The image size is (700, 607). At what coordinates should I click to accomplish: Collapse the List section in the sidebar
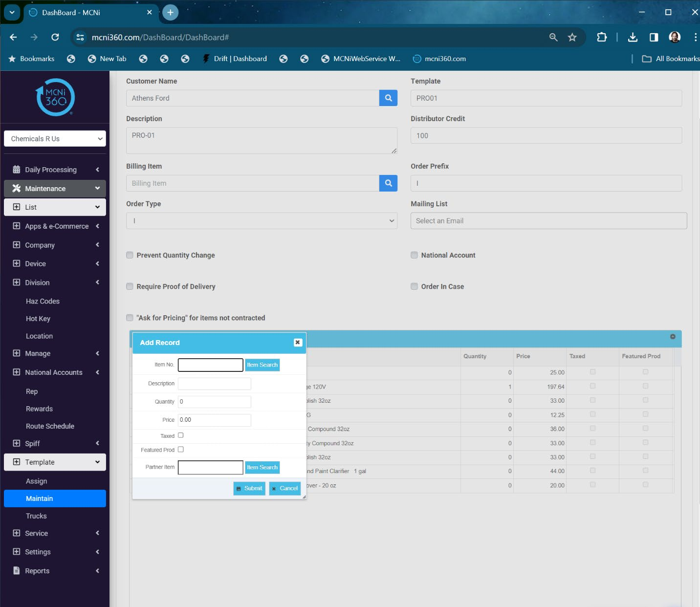click(96, 207)
